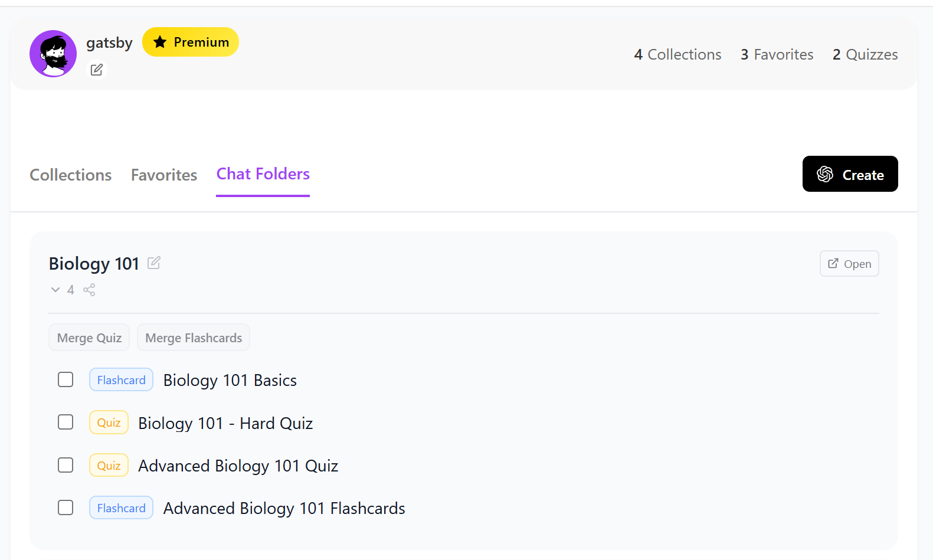Select the Chat Folders tab
Screen dimensions: 933x560
[263, 174]
